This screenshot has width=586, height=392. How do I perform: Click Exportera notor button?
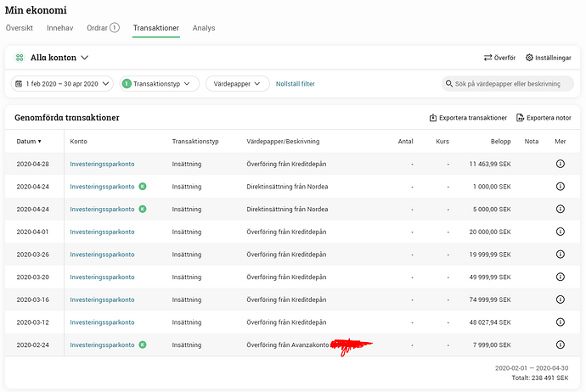(x=544, y=118)
